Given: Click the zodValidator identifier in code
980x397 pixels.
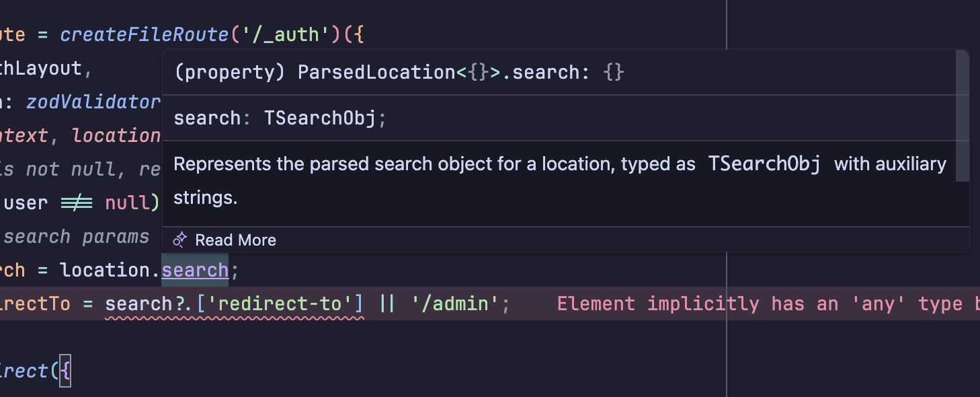Looking at the screenshot, I should click(94, 102).
